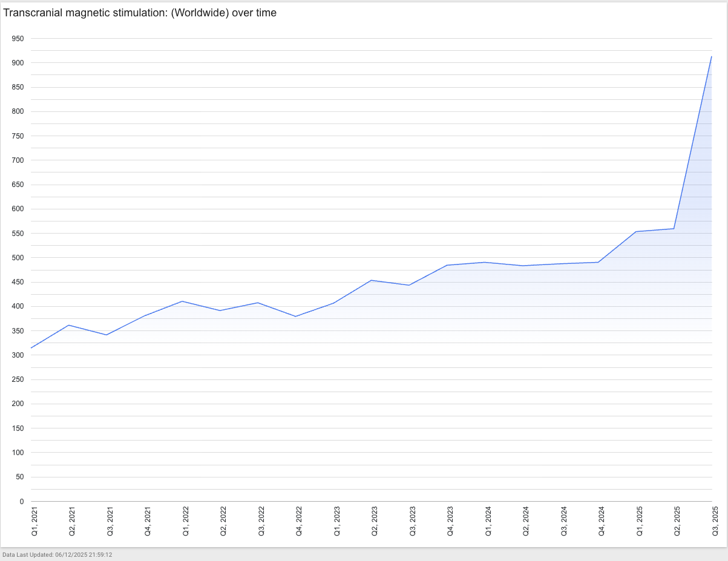This screenshot has width=728, height=561.
Task: Click the Q2, 2024 x-axis label
Action: (x=526, y=521)
